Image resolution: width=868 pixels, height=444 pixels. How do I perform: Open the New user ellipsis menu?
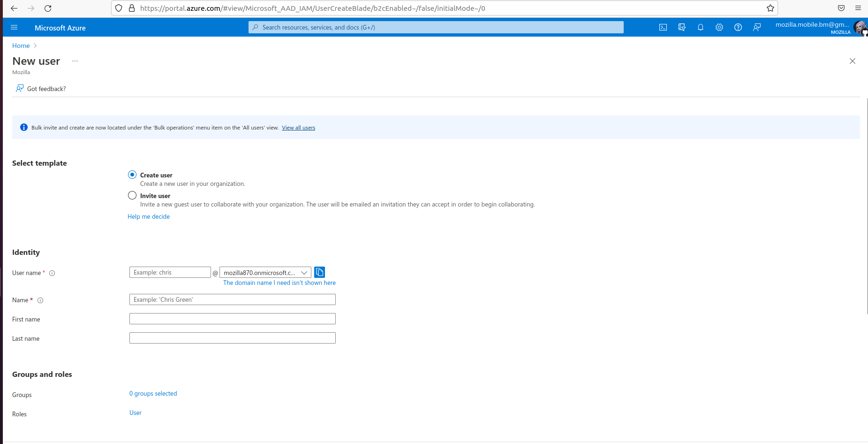pyautogui.click(x=75, y=61)
